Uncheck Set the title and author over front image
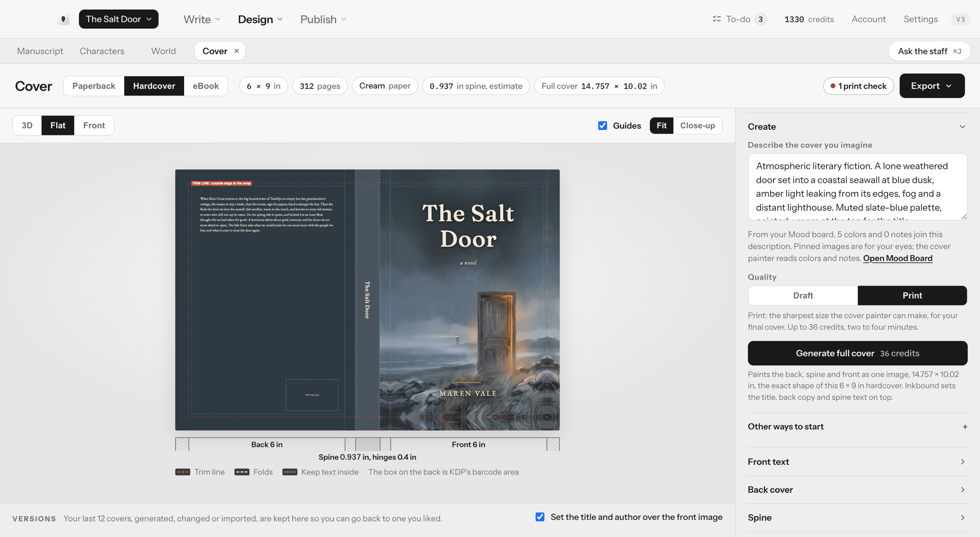 (x=540, y=517)
